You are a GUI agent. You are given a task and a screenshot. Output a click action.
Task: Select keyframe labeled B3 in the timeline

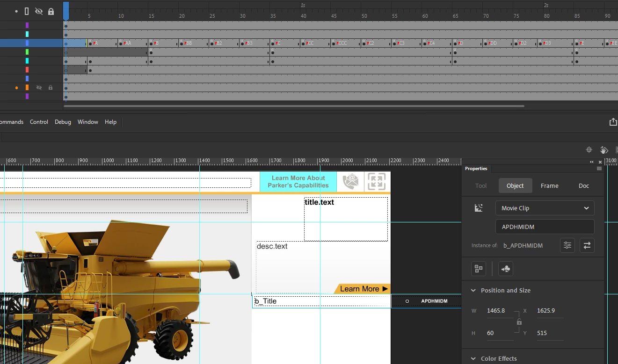click(247, 43)
